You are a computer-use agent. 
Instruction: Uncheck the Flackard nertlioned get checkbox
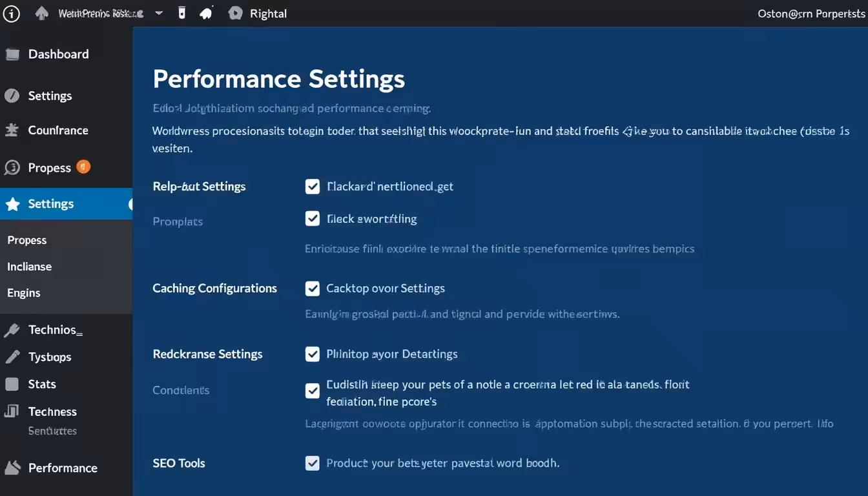tap(313, 187)
